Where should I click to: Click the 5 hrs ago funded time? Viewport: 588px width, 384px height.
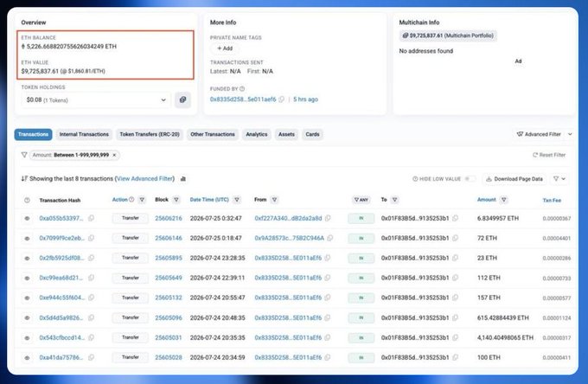(305, 99)
